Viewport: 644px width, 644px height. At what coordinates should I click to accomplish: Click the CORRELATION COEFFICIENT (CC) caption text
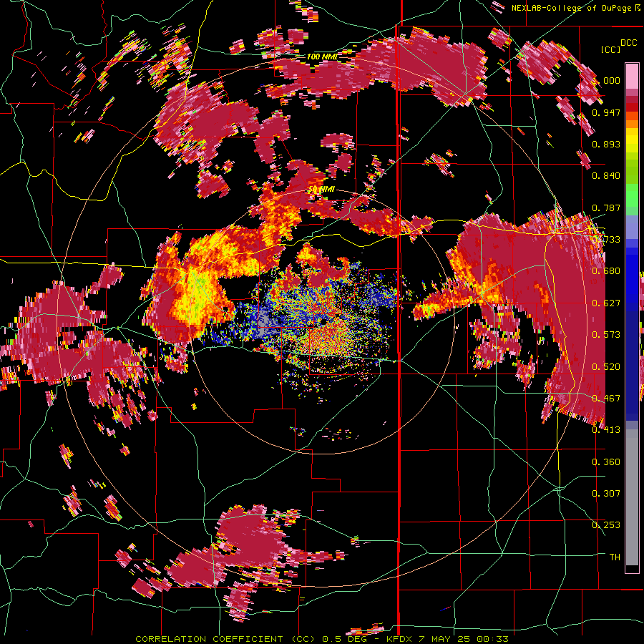[225, 639]
